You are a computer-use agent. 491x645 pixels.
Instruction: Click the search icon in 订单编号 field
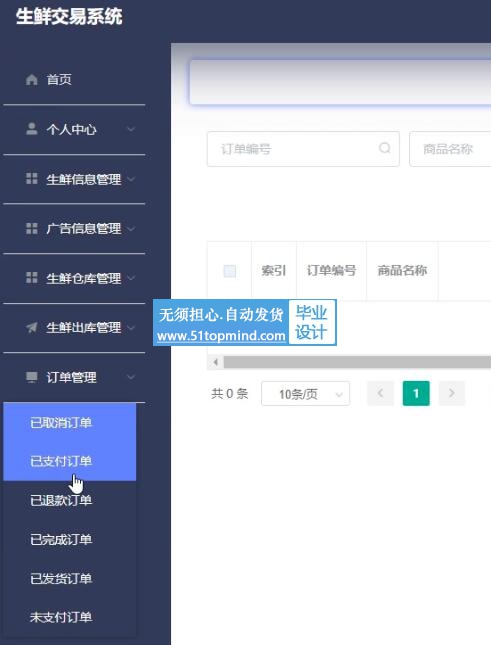[384, 148]
